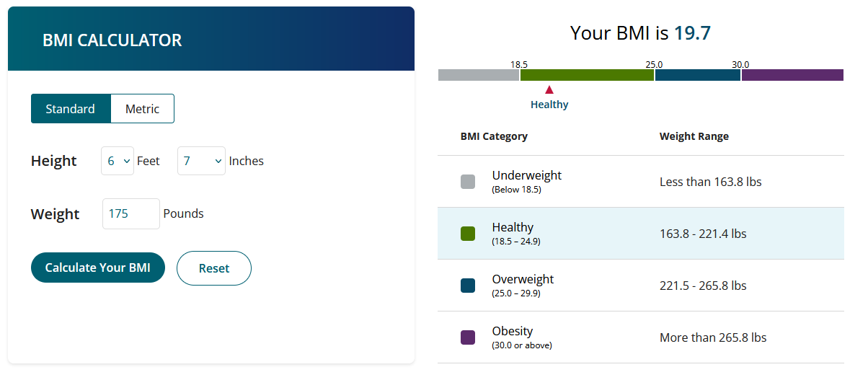868x380 pixels.
Task: Click the Weight Range column header
Action: point(694,136)
